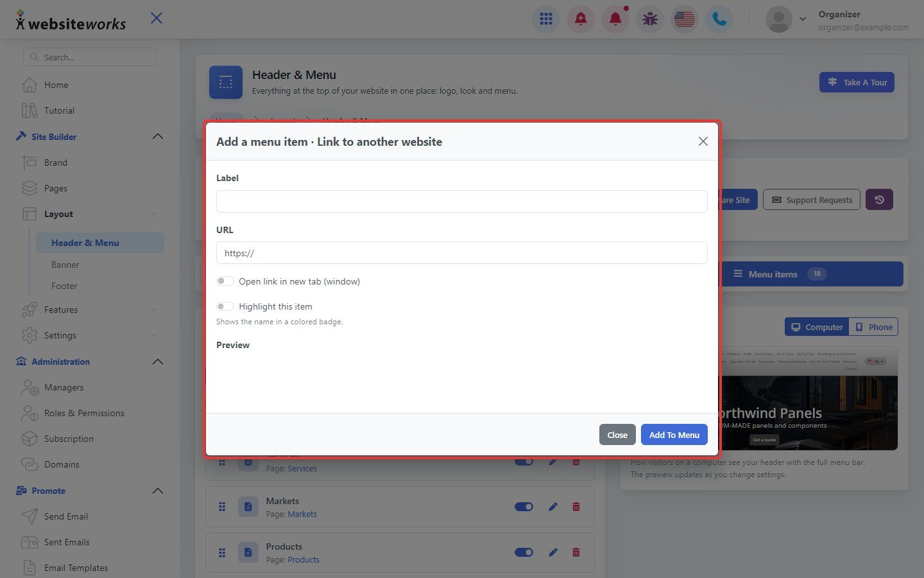Open Footer in the sidebar
Image resolution: width=924 pixels, height=578 pixels.
pos(64,286)
